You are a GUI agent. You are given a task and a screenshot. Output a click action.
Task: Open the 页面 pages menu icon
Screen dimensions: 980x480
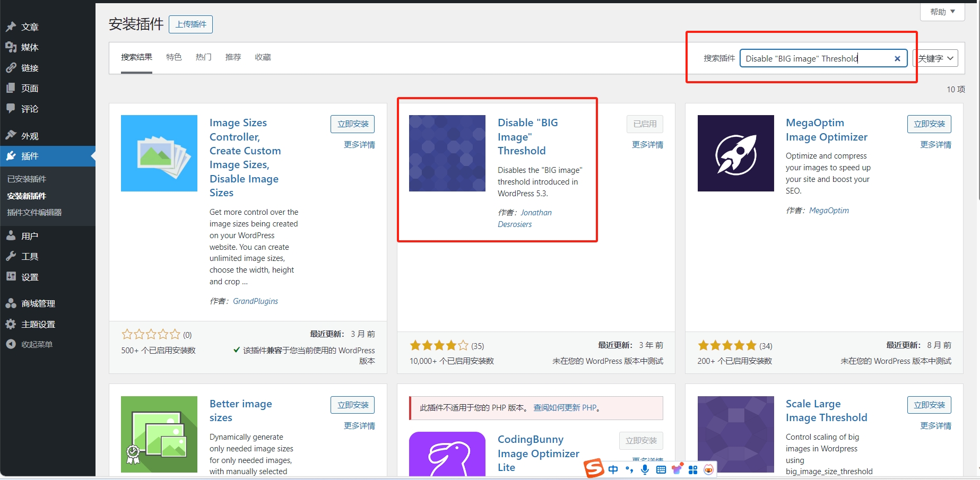pyautogui.click(x=11, y=88)
